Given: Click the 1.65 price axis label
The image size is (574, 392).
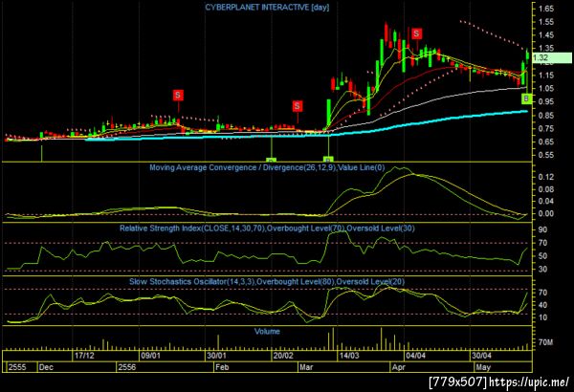Looking at the screenshot, I should [x=546, y=9].
